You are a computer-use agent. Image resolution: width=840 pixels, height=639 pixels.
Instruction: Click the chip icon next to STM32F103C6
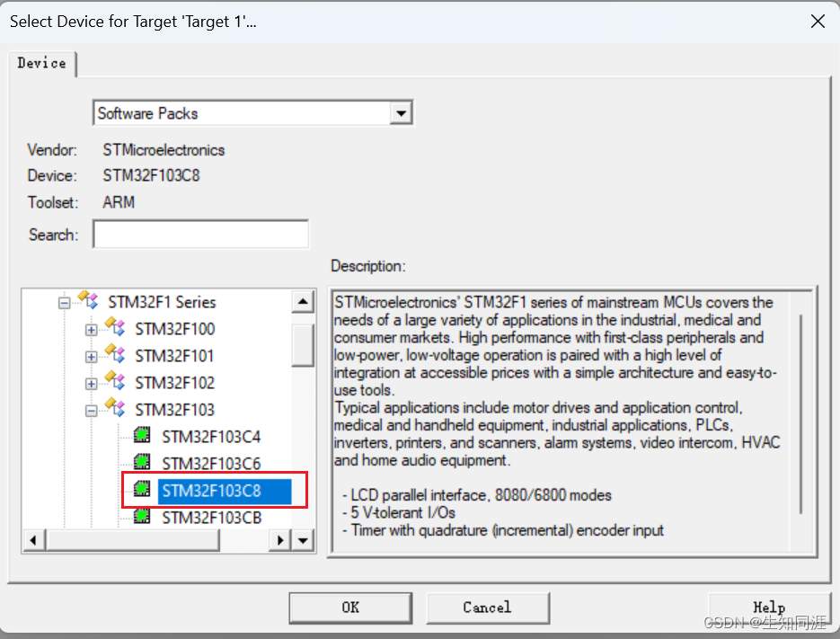coord(141,463)
